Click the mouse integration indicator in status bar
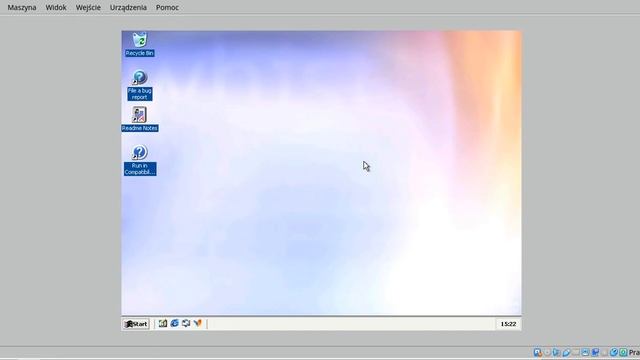This screenshot has width=640, height=360. tap(613, 352)
